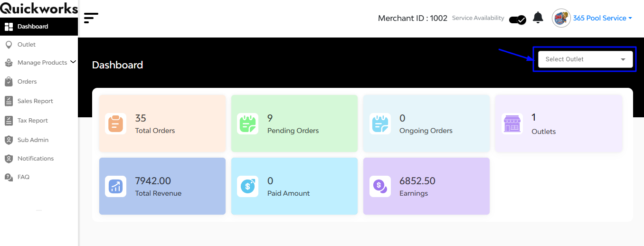Click the 365 Pool Service profile avatar
644x246 pixels.
(x=561, y=18)
